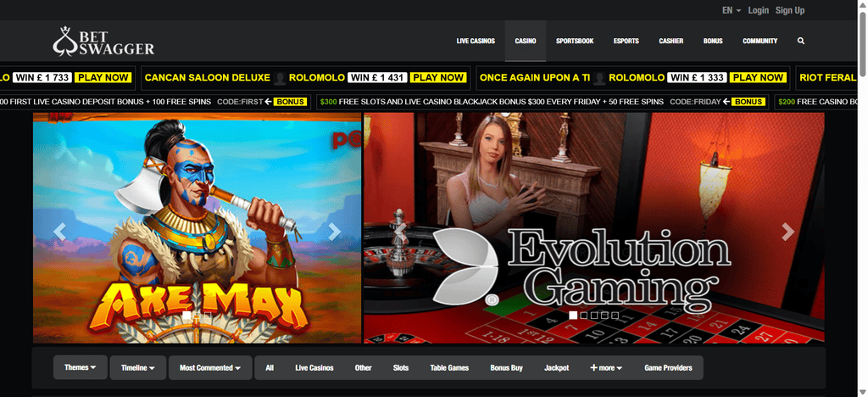Click CANCAN SALOON DELUXE ticker title
The height and width of the screenshot is (397, 868).
pyautogui.click(x=208, y=78)
